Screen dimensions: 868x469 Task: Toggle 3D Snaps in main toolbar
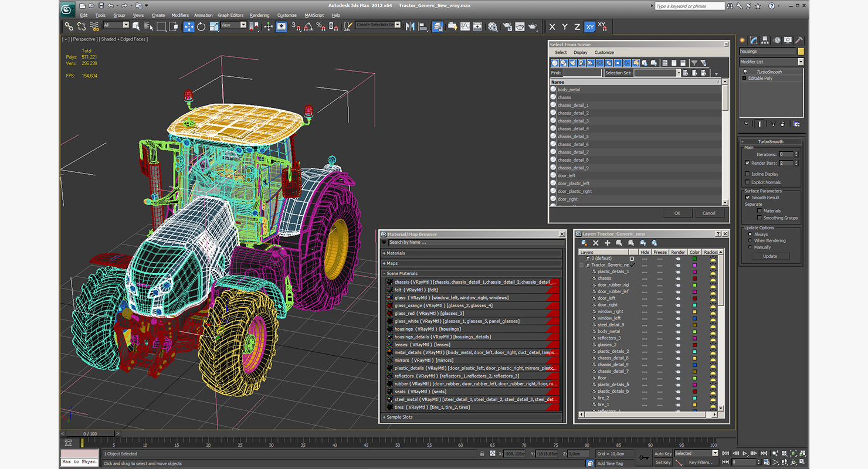pyautogui.click(x=296, y=26)
